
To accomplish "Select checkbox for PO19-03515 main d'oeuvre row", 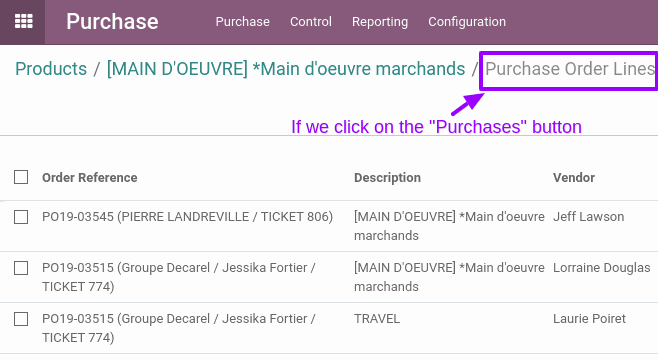I will point(21,268).
